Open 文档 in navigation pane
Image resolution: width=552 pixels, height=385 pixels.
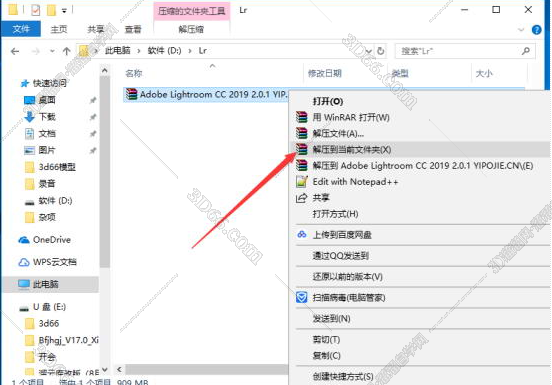[47, 133]
